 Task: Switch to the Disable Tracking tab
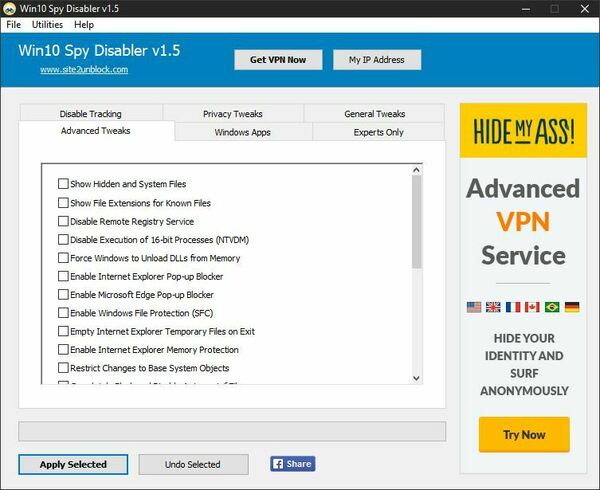point(91,114)
